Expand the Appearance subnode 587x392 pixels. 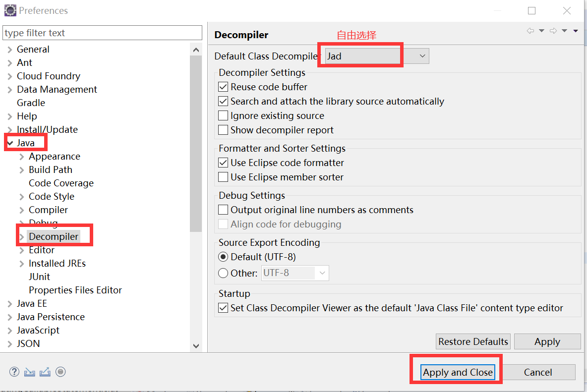pyautogui.click(x=22, y=157)
